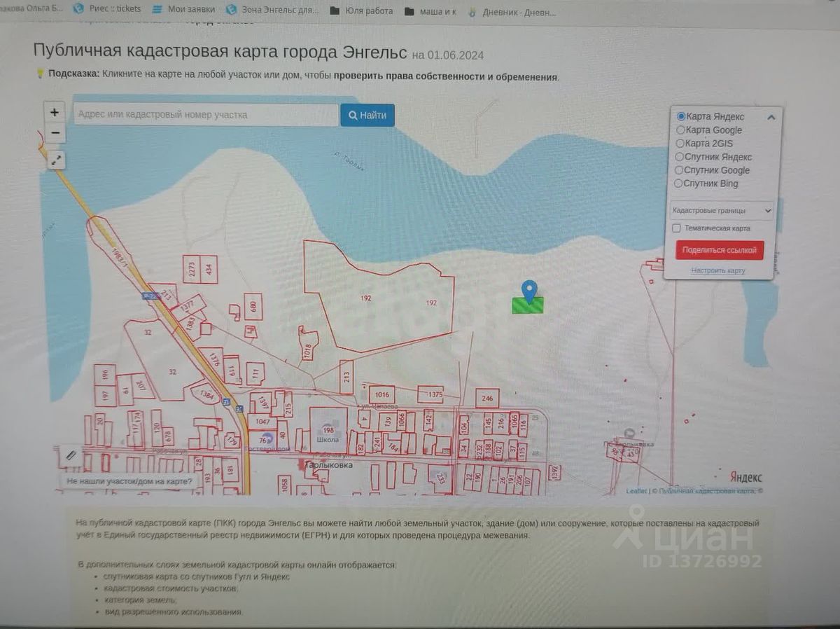Open the Зона Энгельс для... bookmark

[x=272, y=11]
